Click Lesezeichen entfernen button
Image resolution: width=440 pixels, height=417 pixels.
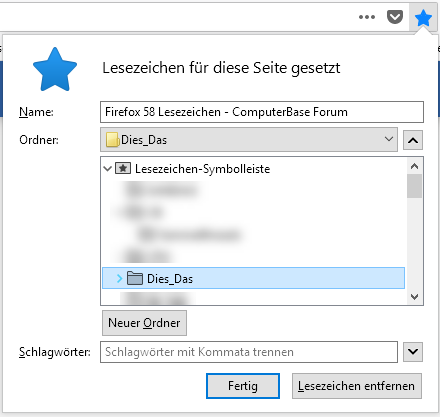pyautogui.click(x=357, y=386)
